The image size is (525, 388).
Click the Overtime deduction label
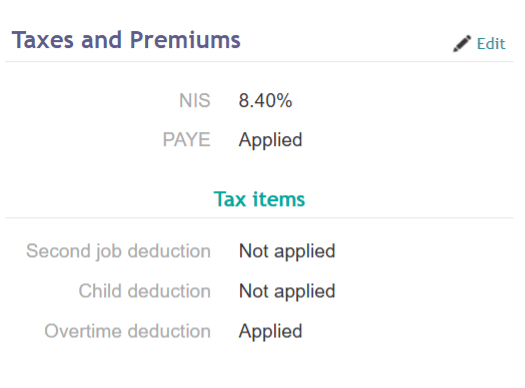[x=128, y=331]
